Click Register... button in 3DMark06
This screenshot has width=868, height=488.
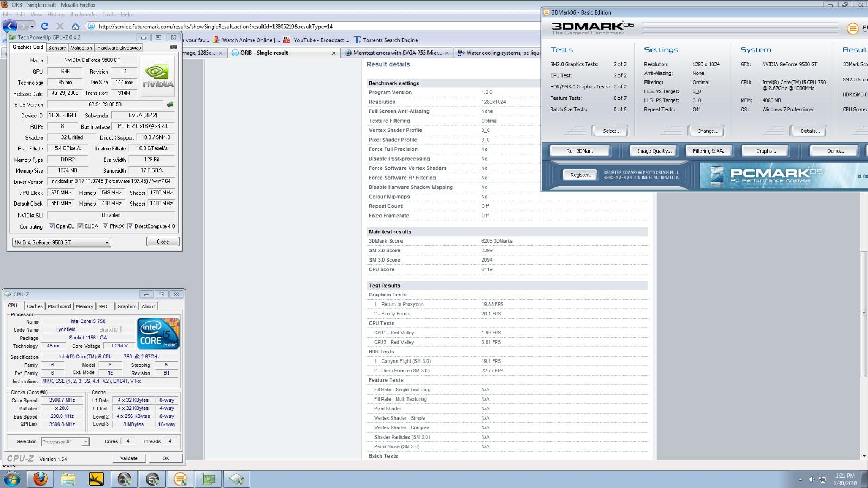tap(581, 175)
